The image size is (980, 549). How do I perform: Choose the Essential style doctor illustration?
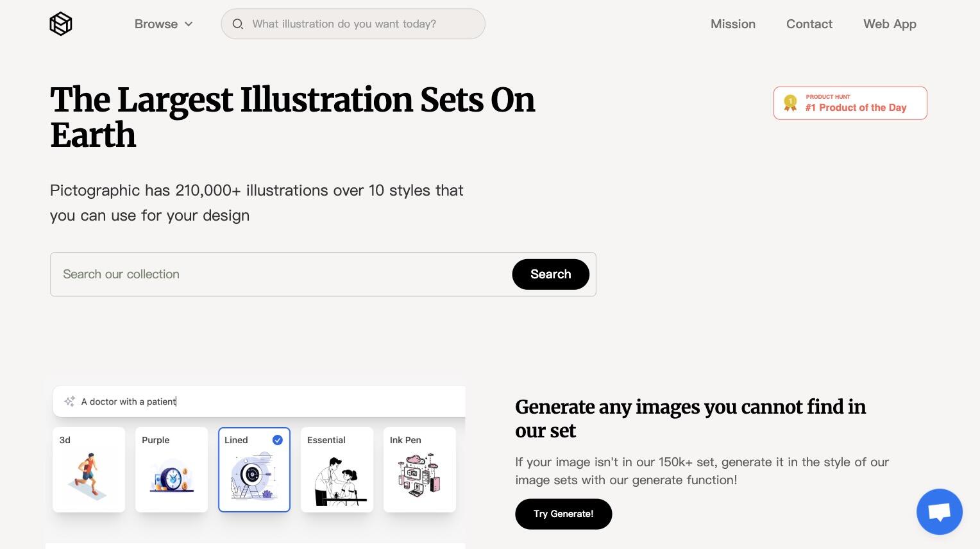(337, 469)
